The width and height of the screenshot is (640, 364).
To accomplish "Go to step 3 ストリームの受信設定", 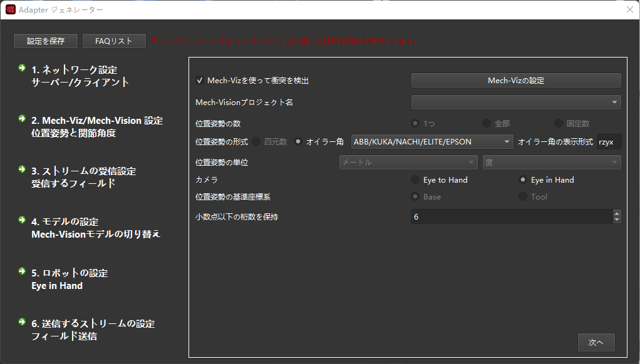I will click(84, 178).
